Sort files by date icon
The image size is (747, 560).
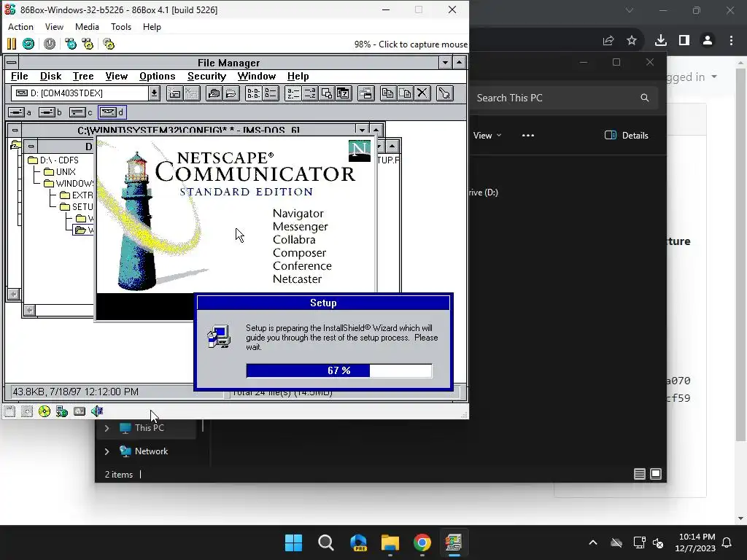click(343, 93)
